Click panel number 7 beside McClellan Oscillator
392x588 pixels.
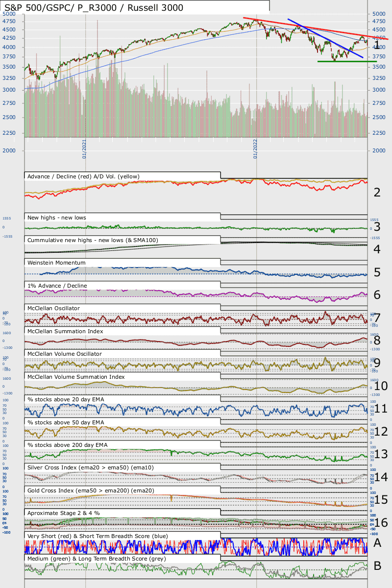point(377,318)
